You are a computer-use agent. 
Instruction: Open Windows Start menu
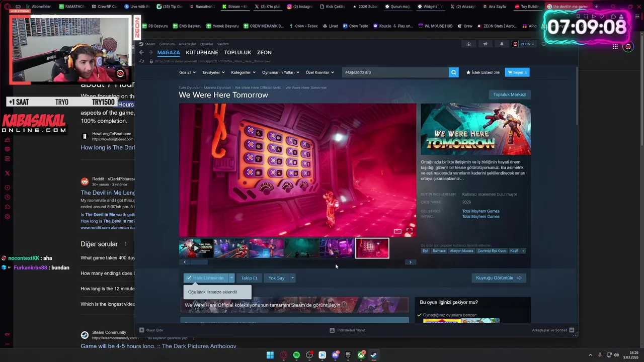270,355
